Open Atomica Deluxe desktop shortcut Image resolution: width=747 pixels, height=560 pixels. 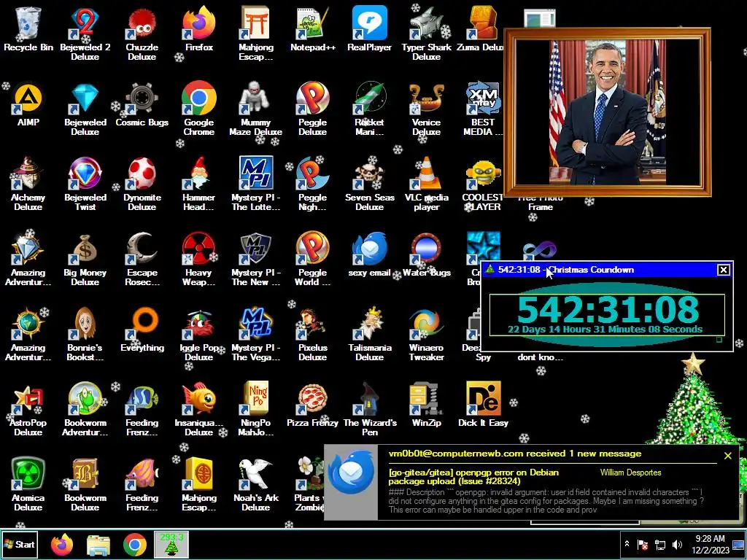click(28, 485)
